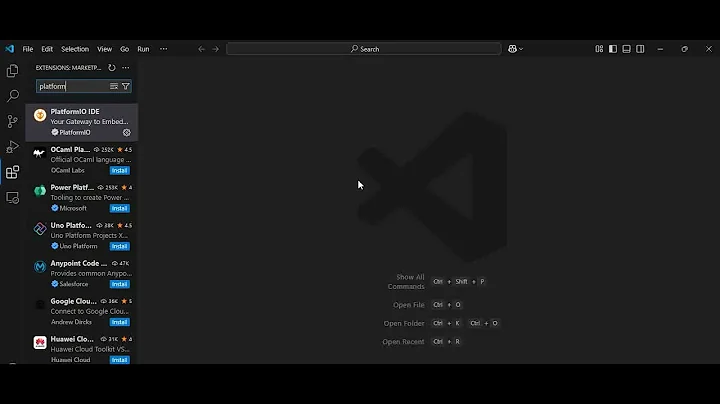This screenshot has height=404, width=720.
Task: Click the OCaml Labs publisher label
Action: coord(68,170)
